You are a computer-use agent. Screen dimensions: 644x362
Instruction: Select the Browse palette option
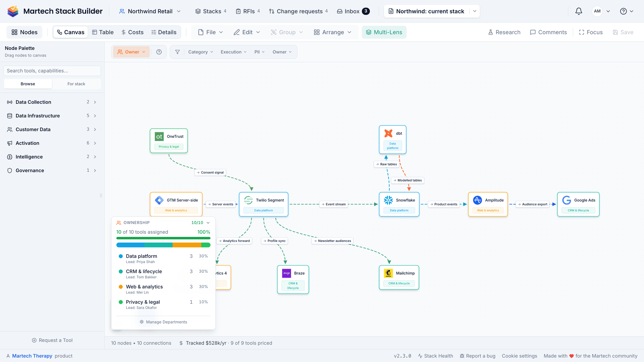pos(28,84)
